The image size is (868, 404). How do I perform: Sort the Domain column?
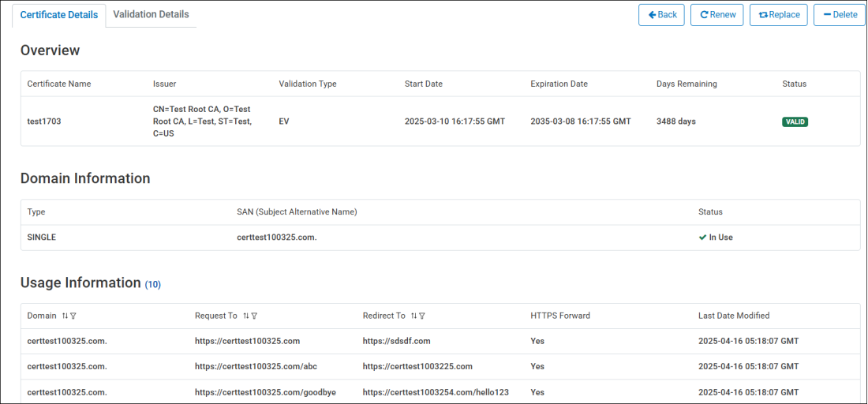pyautogui.click(x=65, y=316)
